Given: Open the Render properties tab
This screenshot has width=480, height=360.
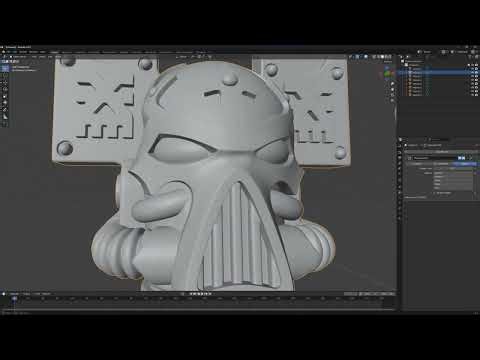Looking at the screenshot, I should [x=400, y=152].
